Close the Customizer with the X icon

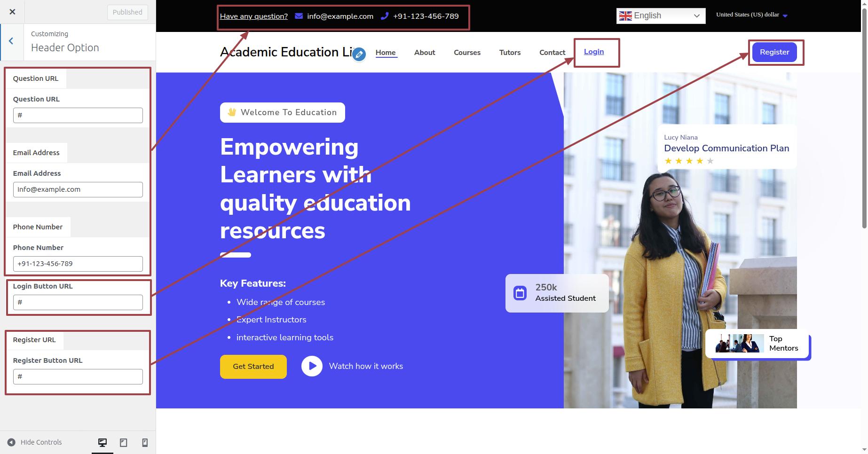(x=12, y=12)
